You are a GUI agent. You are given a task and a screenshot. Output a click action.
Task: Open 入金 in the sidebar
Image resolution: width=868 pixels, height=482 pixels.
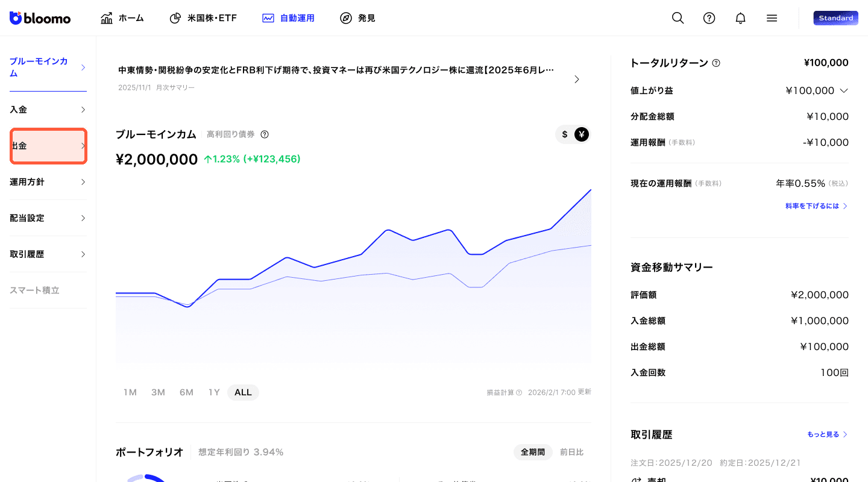coord(48,110)
